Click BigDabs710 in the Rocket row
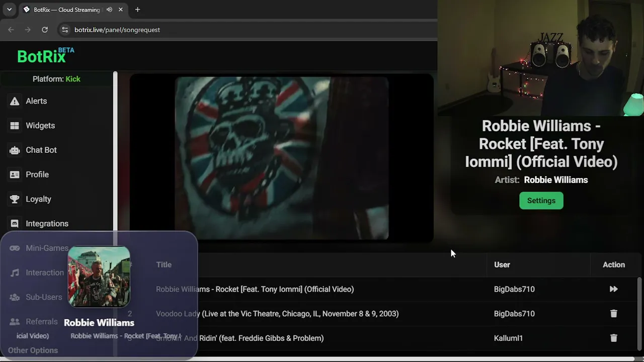 (514, 289)
